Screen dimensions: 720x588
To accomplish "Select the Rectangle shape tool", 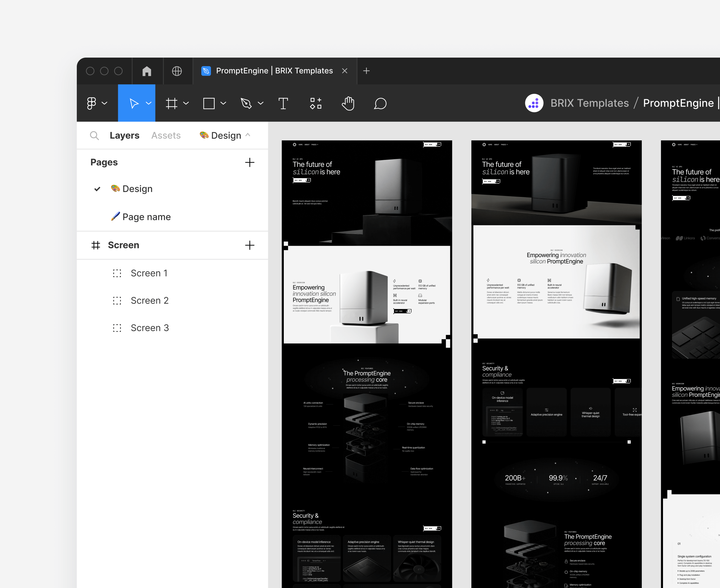I will (209, 103).
